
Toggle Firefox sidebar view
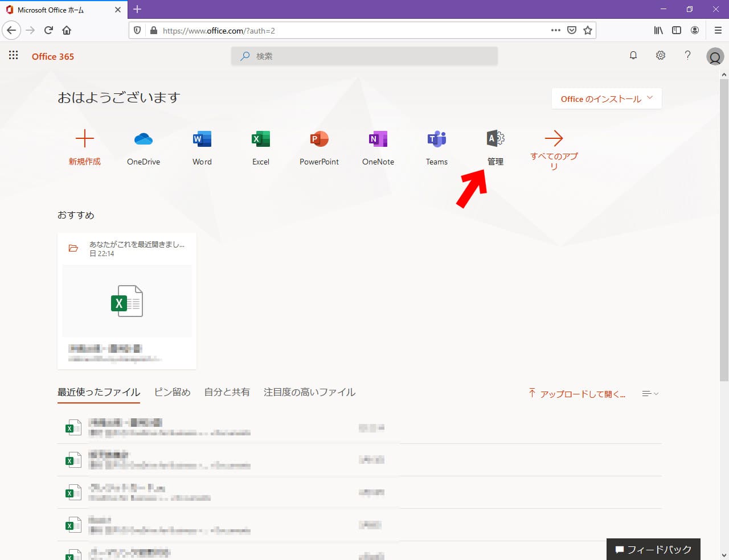pos(677,30)
